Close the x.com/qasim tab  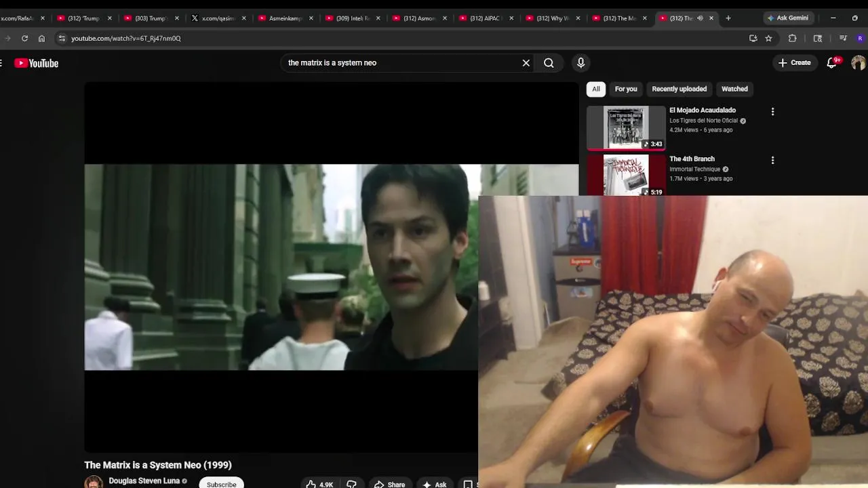coord(244,18)
